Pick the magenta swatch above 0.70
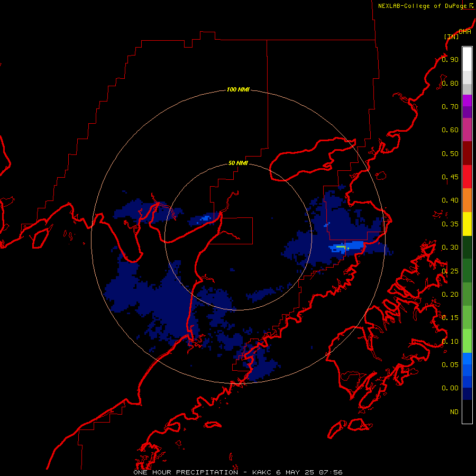The width and height of the screenshot is (476, 476). coord(467,100)
